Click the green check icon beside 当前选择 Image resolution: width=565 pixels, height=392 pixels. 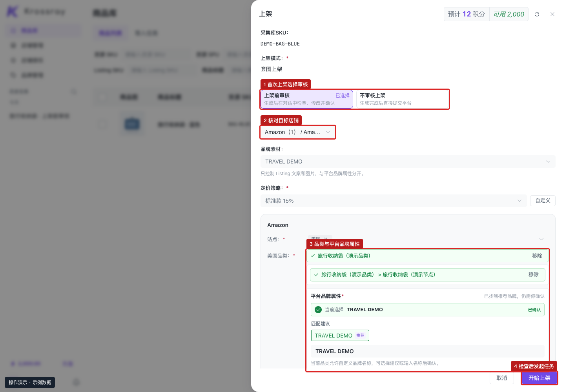[x=318, y=310]
